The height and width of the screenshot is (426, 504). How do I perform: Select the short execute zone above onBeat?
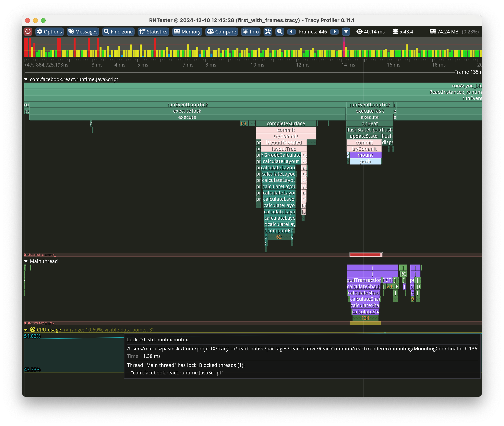370,117
